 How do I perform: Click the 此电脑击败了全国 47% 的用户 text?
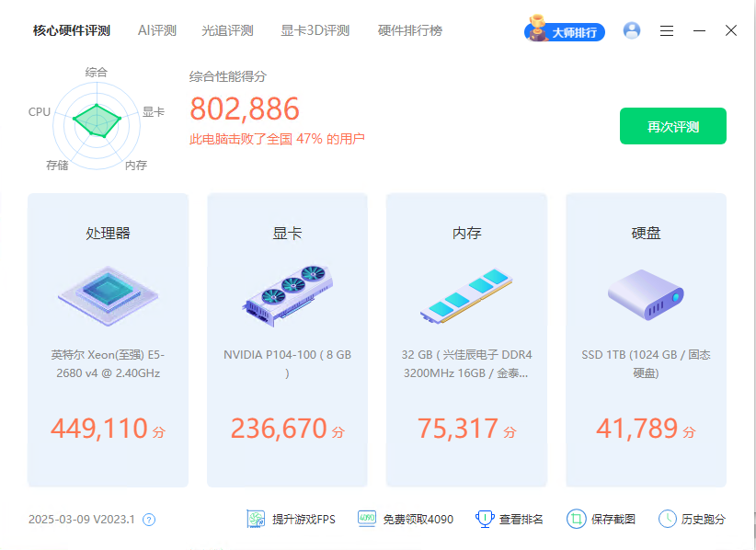pyautogui.click(x=277, y=139)
